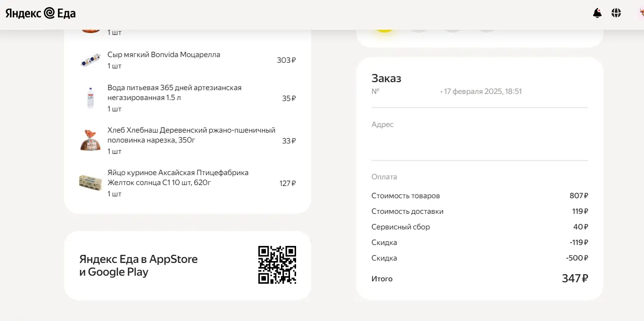This screenshot has width=644, height=321.
Task: Click the "Стоимость доставки" label
Action: 407,211
